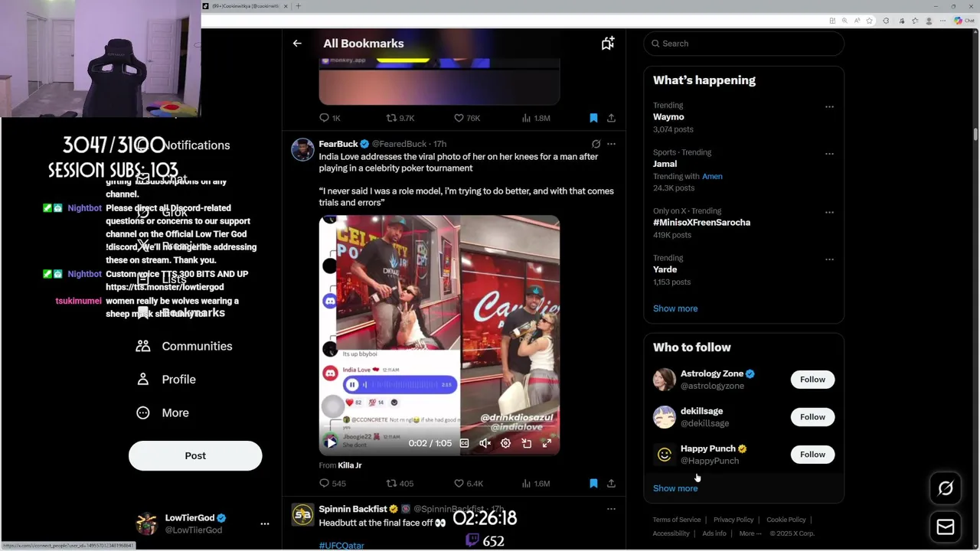The width and height of the screenshot is (980, 551).
Task: Open browser Copilot Chat button
Action: pyautogui.click(x=963, y=21)
